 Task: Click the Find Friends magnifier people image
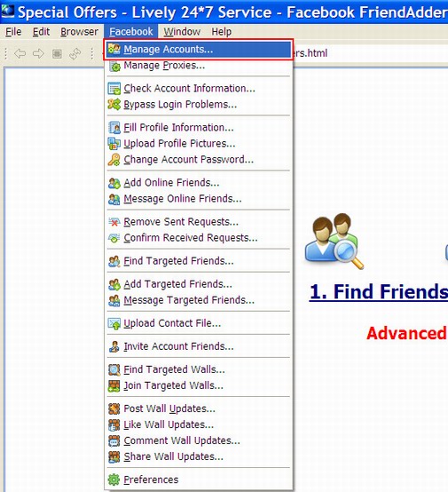(x=334, y=241)
